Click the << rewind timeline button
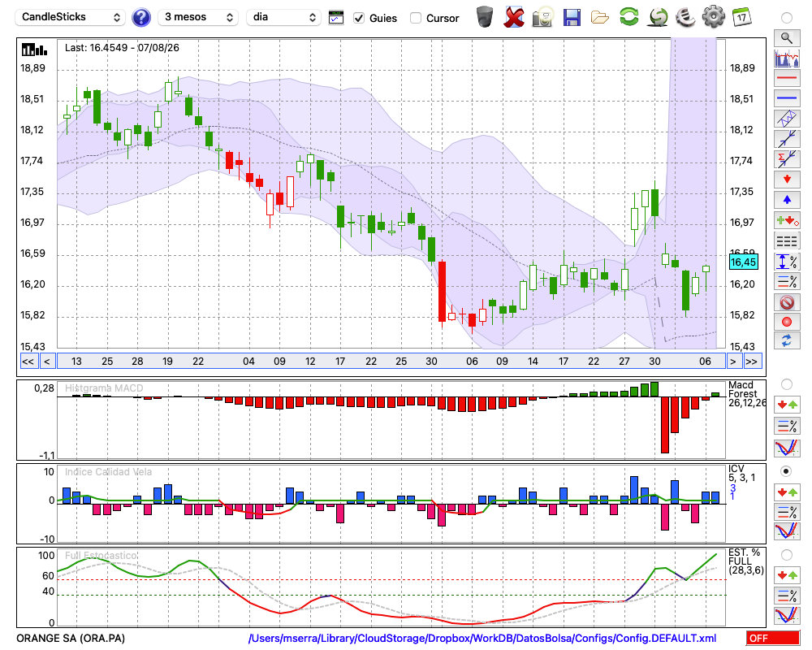 click(x=28, y=362)
